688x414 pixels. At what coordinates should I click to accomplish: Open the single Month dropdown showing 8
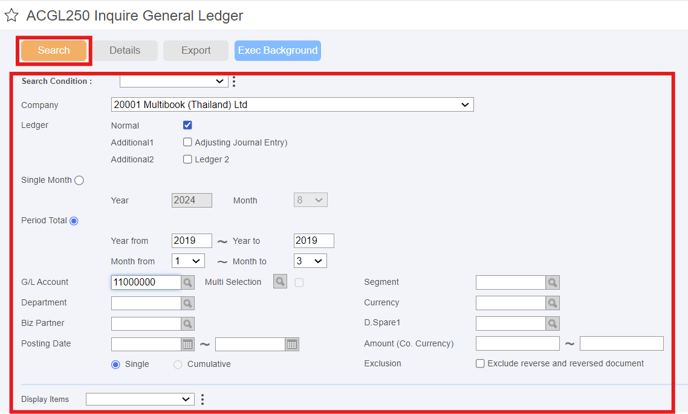pyautogui.click(x=310, y=200)
